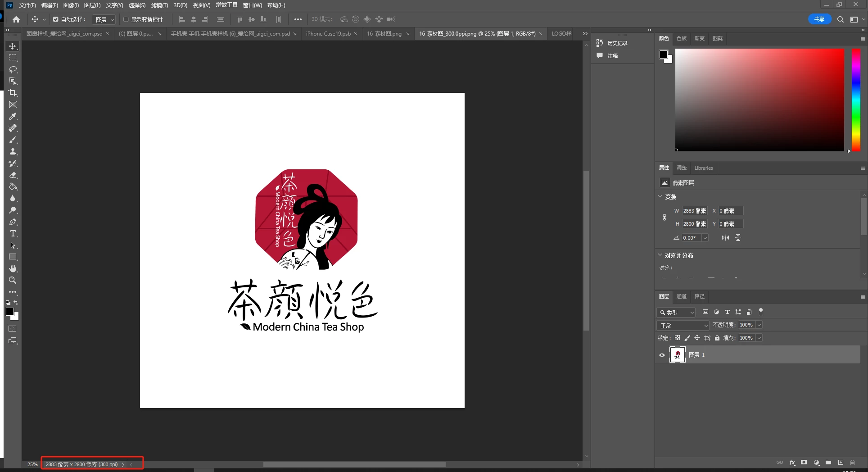
Task: Click the foreground color swatch in Color panel
Action: click(663, 54)
